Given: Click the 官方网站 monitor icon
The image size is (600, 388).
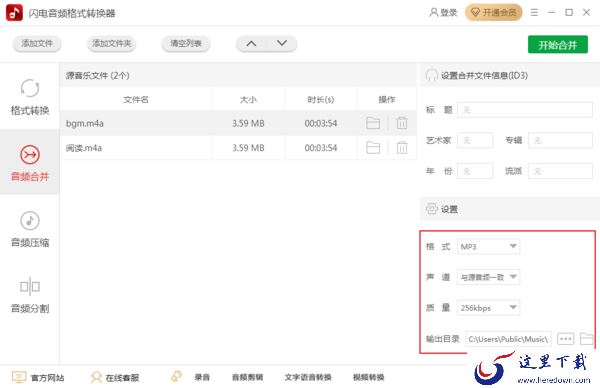Looking at the screenshot, I should coord(19,377).
